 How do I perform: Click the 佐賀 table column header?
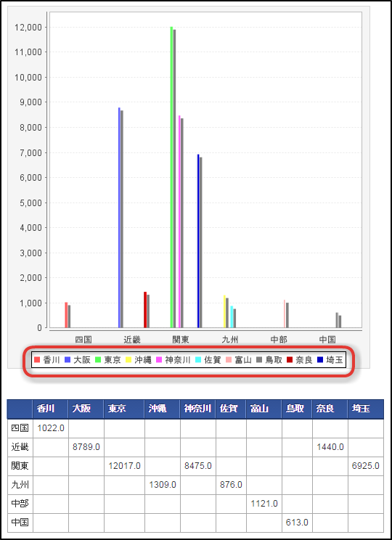(231, 409)
